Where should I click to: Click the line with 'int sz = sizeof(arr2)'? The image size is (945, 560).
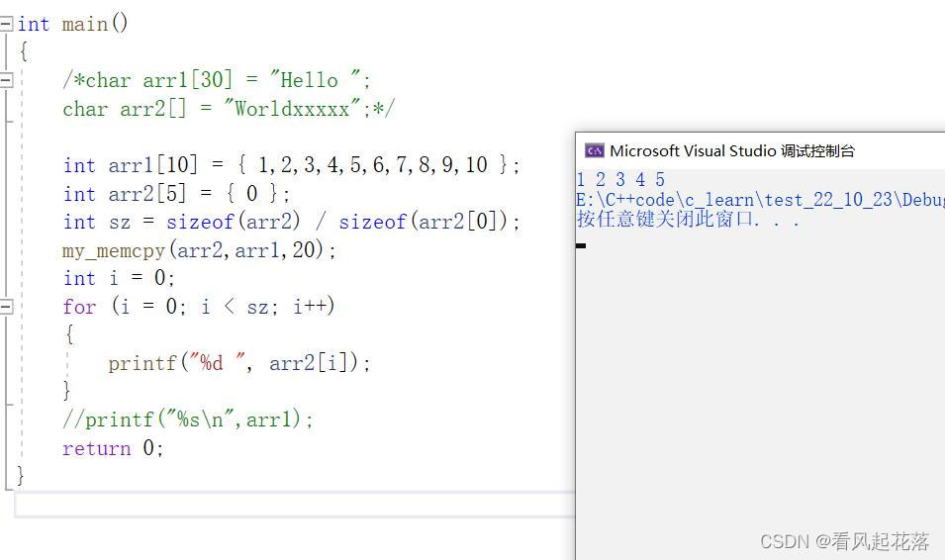(x=292, y=222)
